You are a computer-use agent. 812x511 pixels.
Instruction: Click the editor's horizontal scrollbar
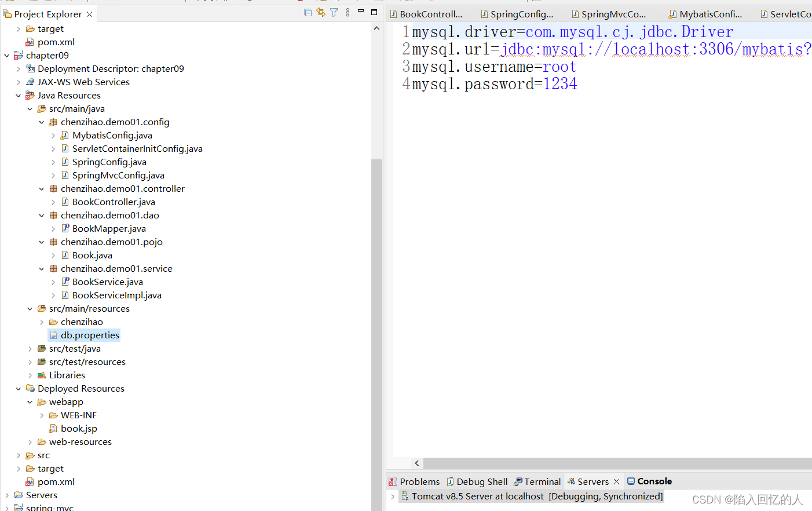click(579, 463)
